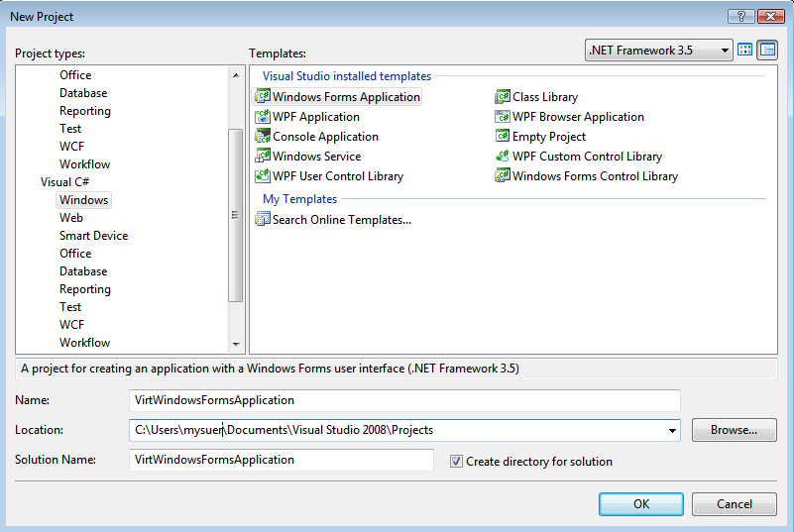Pick the Console Application template icon
Screen dimensions: 794x532
tap(263, 137)
